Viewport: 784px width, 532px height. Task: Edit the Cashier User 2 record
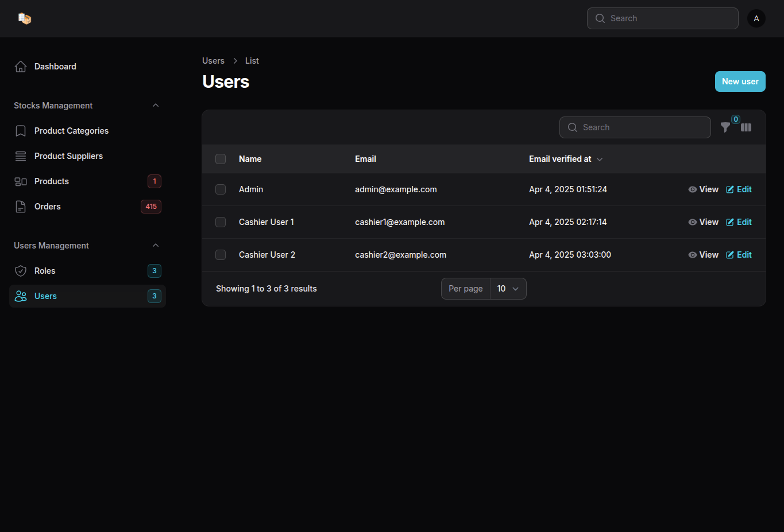pyautogui.click(x=739, y=255)
